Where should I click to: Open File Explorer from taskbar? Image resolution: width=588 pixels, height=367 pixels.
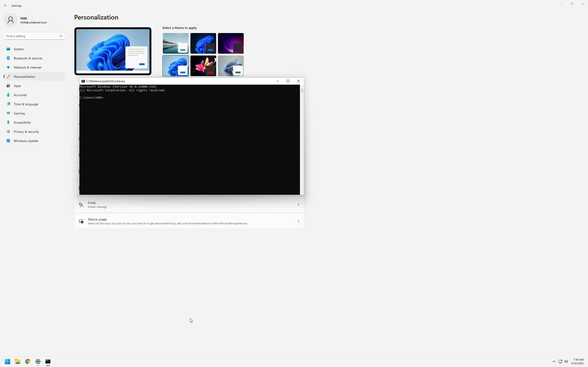17,362
